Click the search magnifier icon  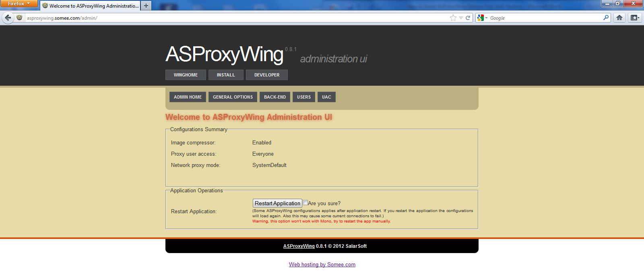pyautogui.click(x=606, y=18)
